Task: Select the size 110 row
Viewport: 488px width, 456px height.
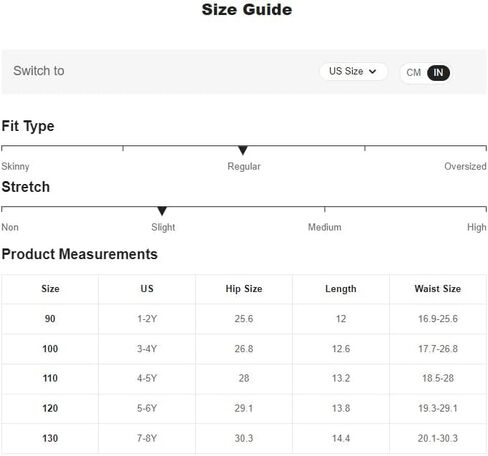Action: coord(244,378)
